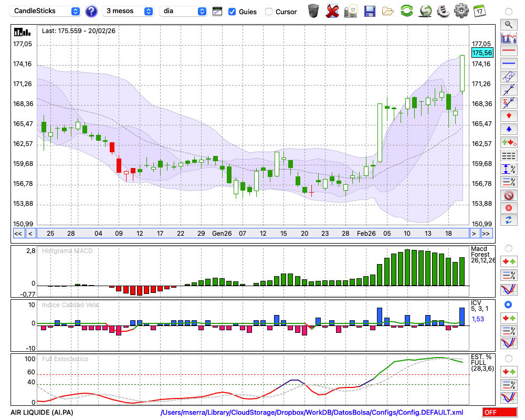This screenshot has height=420, width=525.
Task: Open settings with the gear icon
Action: point(461,11)
